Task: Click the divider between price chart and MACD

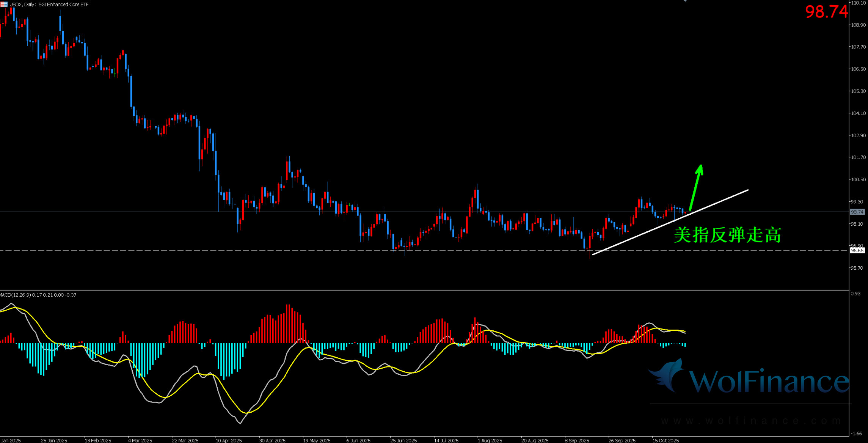Action: tap(417, 291)
